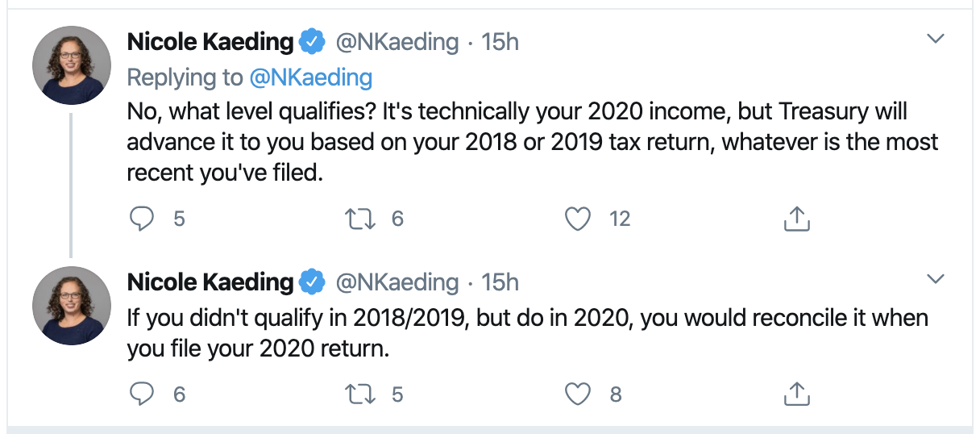Share the second tweet about 2020 return
This screenshot has width=980, height=434.
point(795,394)
